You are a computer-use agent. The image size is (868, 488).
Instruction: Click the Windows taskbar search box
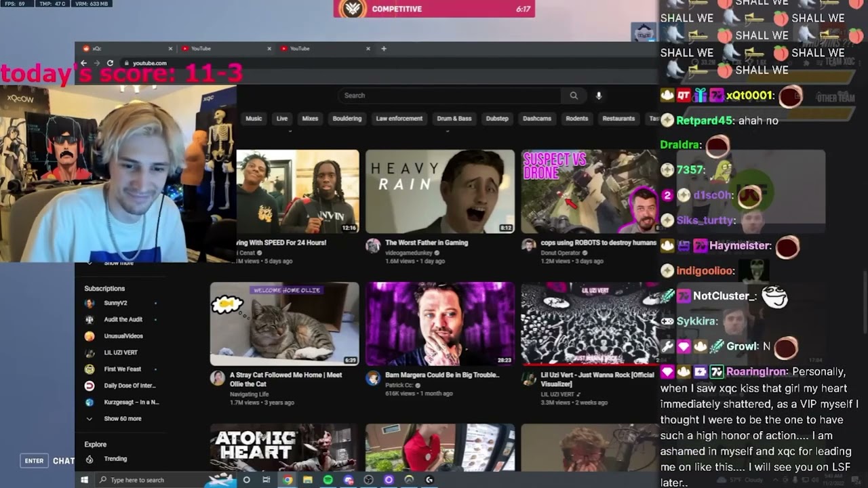click(x=151, y=480)
